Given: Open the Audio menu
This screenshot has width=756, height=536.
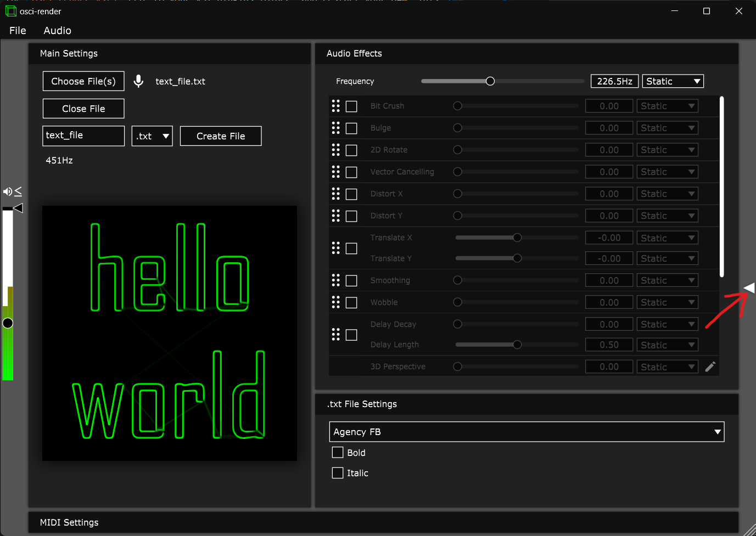Looking at the screenshot, I should point(57,31).
